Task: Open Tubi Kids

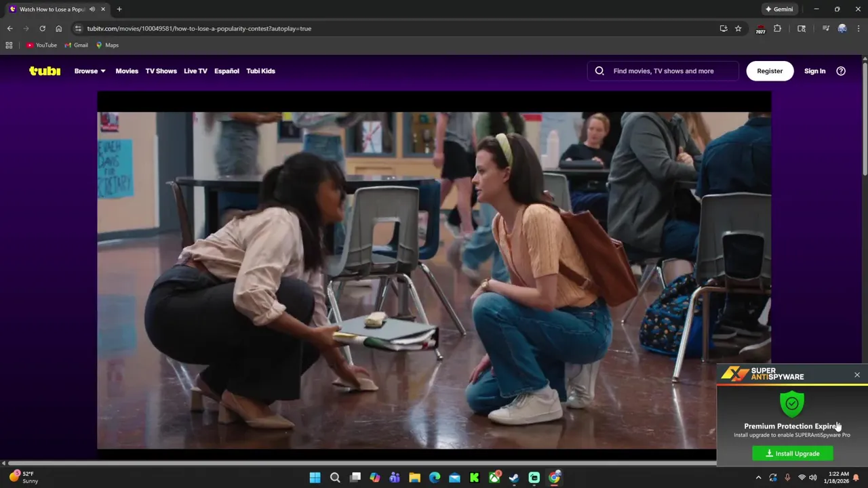Action: pos(260,70)
